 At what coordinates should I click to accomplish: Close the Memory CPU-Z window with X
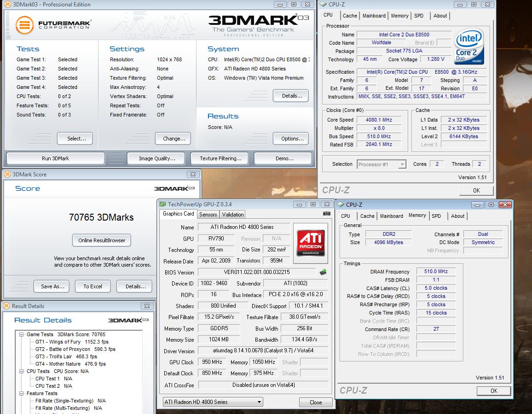pos(505,205)
